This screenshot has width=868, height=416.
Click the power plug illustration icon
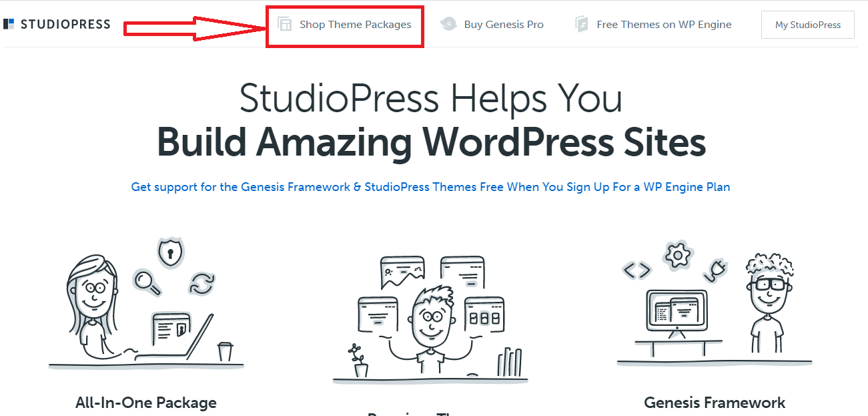(x=715, y=270)
